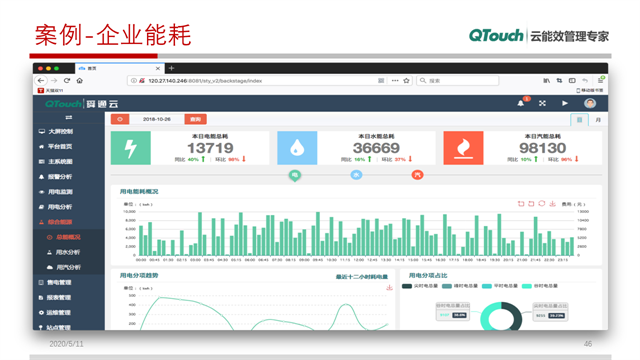Click the red restore refresh icon above bar chart
The height and width of the screenshot is (360, 640).
tap(542, 203)
